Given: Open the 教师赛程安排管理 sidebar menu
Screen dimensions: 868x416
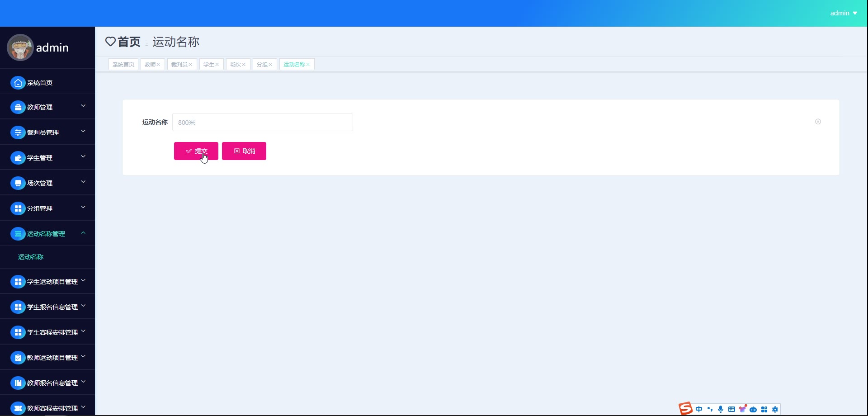Looking at the screenshot, I should coord(47,408).
